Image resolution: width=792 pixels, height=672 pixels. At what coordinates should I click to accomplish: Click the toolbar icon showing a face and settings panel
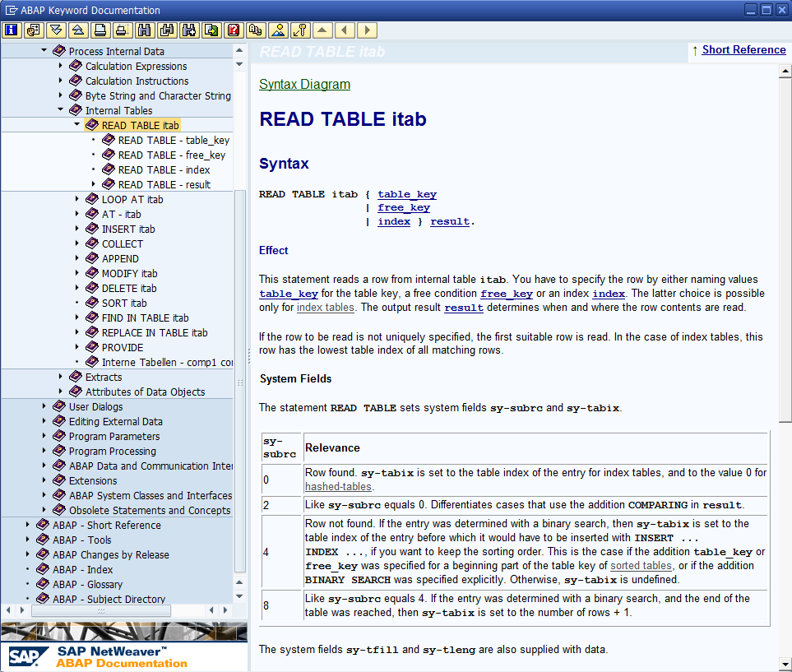tap(34, 30)
